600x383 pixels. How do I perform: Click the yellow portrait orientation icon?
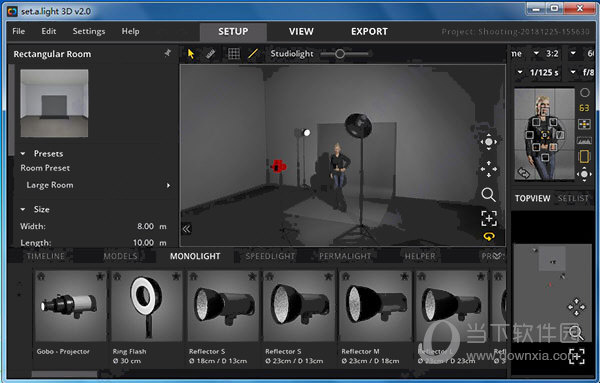pyautogui.click(x=584, y=157)
